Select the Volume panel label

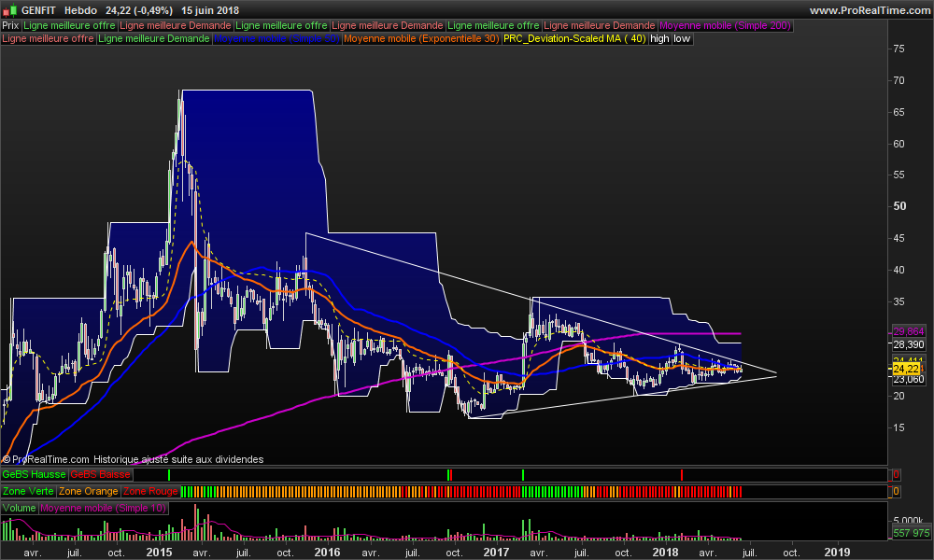(x=19, y=508)
